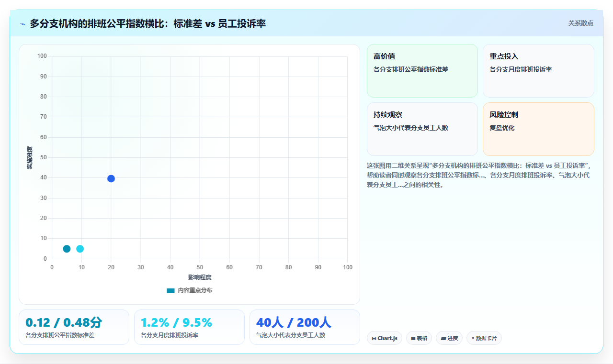Click the 表格 tag chip
This screenshot has width=613, height=364.
point(419,338)
